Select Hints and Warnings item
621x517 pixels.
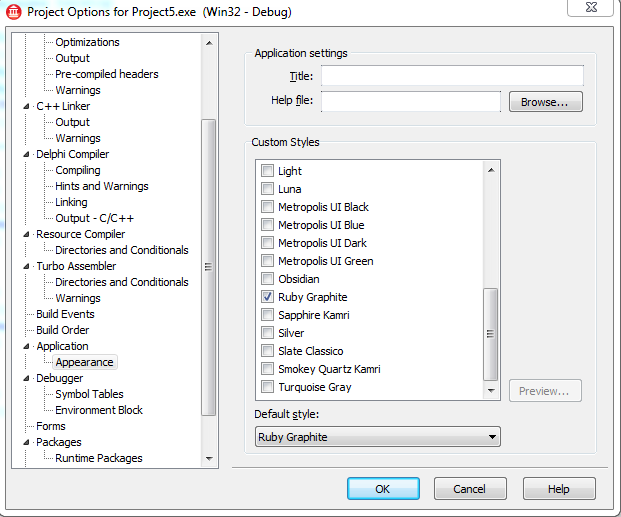[x=102, y=186]
